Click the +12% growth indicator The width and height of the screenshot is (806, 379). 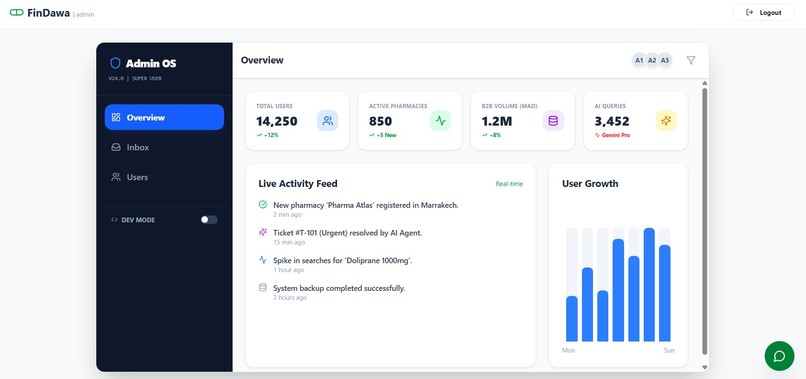267,135
